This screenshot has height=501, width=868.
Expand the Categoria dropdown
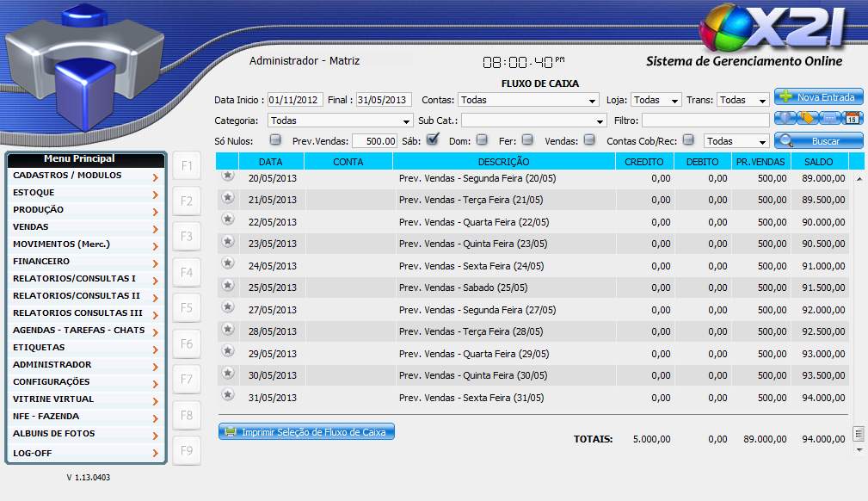tap(340, 121)
